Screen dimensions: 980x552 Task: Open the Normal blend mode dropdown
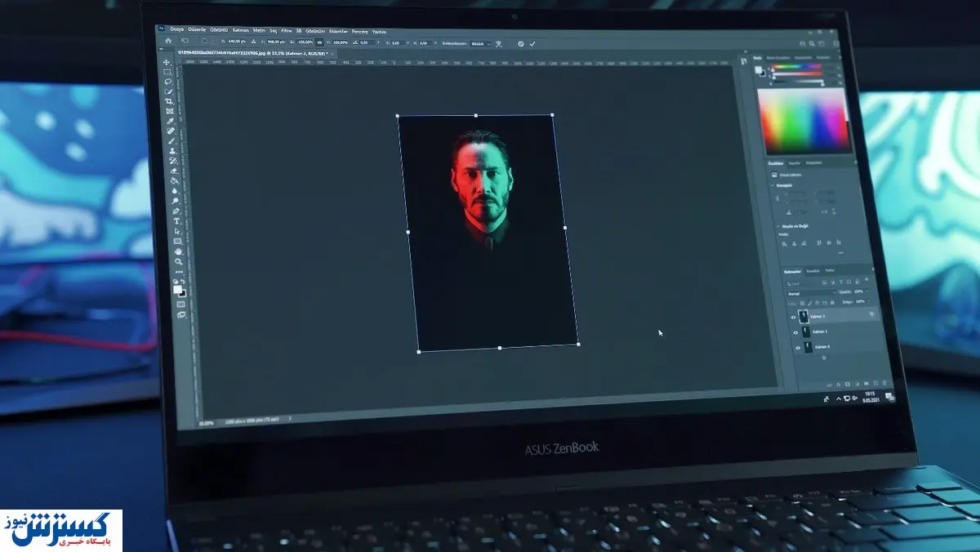click(810, 292)
